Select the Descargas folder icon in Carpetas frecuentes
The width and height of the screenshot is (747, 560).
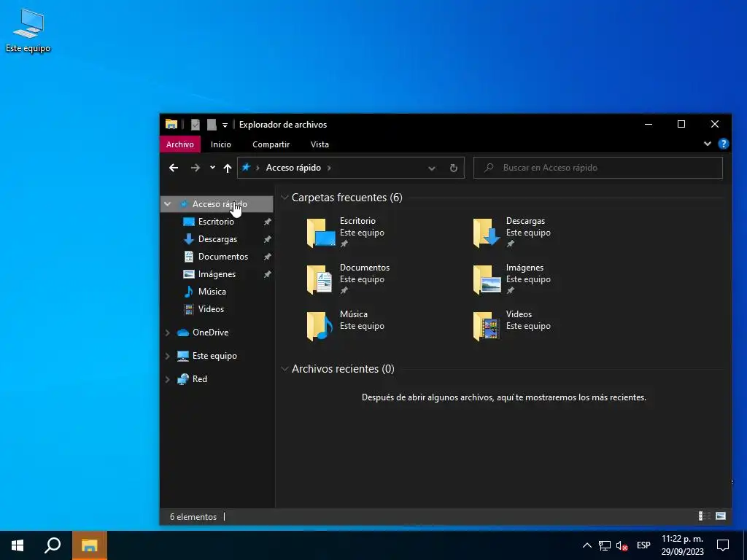[x=487, y=233]
